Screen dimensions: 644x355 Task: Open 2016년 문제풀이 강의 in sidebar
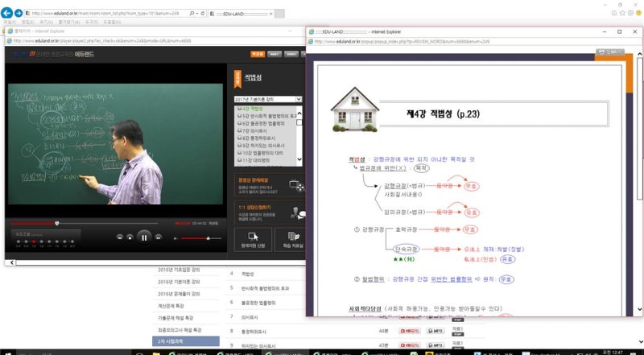(x=179, y=294)
